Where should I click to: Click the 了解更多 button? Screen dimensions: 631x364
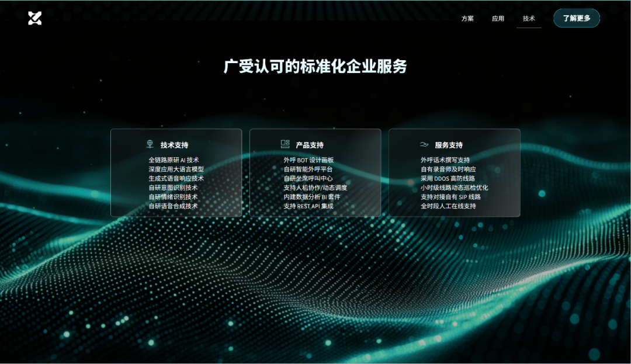coord(576,18)
